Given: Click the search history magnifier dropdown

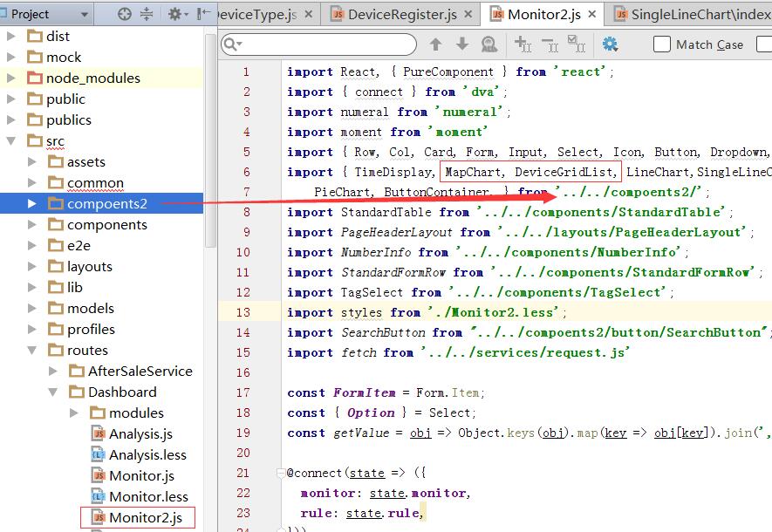Looking at the screenshot, I should tap(232, 44).
